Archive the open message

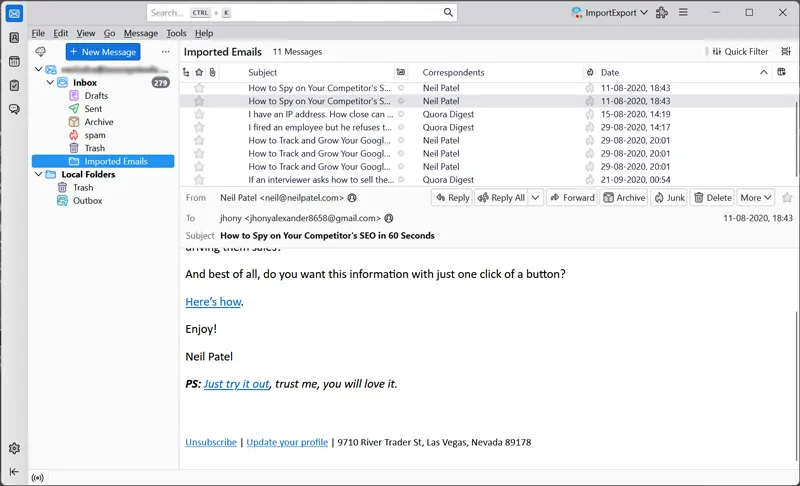pyautogui.click(x=624, y=197)
